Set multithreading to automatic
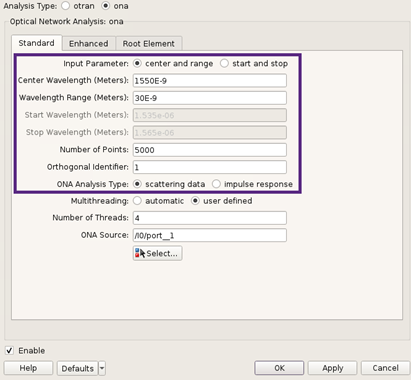 (137, 201)
